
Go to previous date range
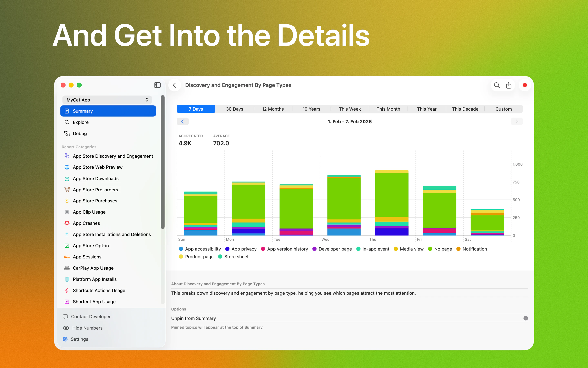pos(183,121)
